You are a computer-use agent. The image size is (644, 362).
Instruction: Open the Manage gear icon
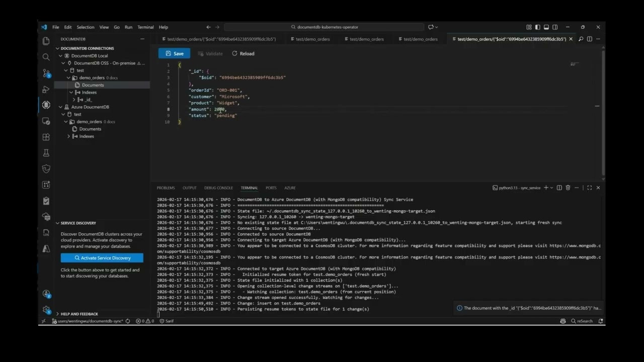pyautogui.click(x=46, y=310)
